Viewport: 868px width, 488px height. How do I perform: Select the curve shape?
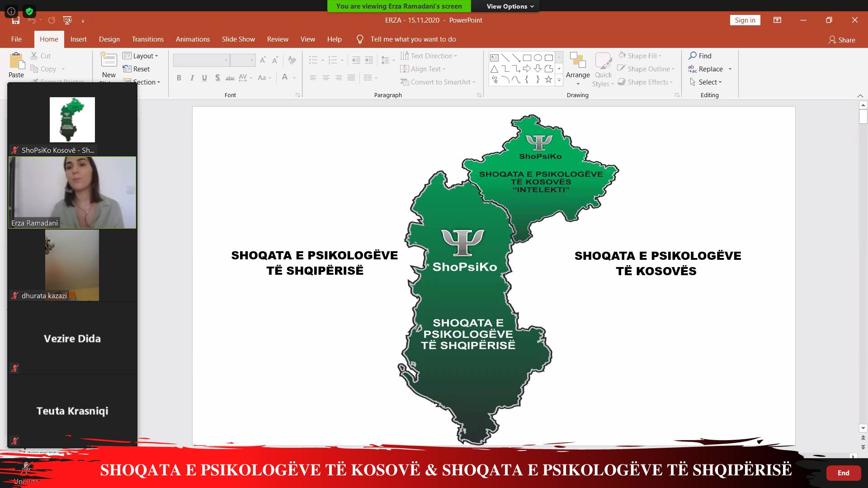tap(516, 80)
